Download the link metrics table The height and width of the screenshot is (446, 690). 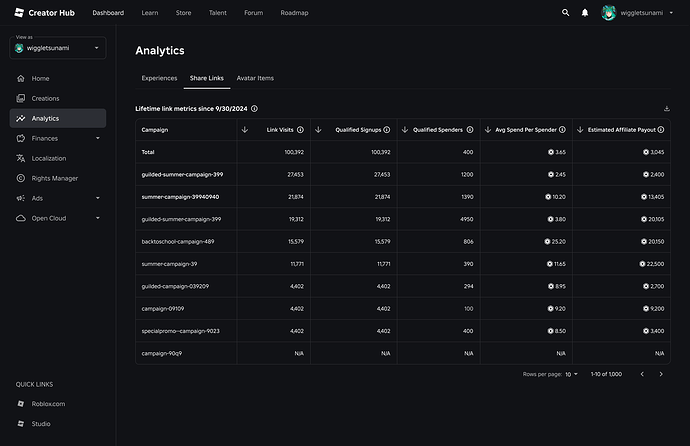pyautogui.click(x=667, y=108)
